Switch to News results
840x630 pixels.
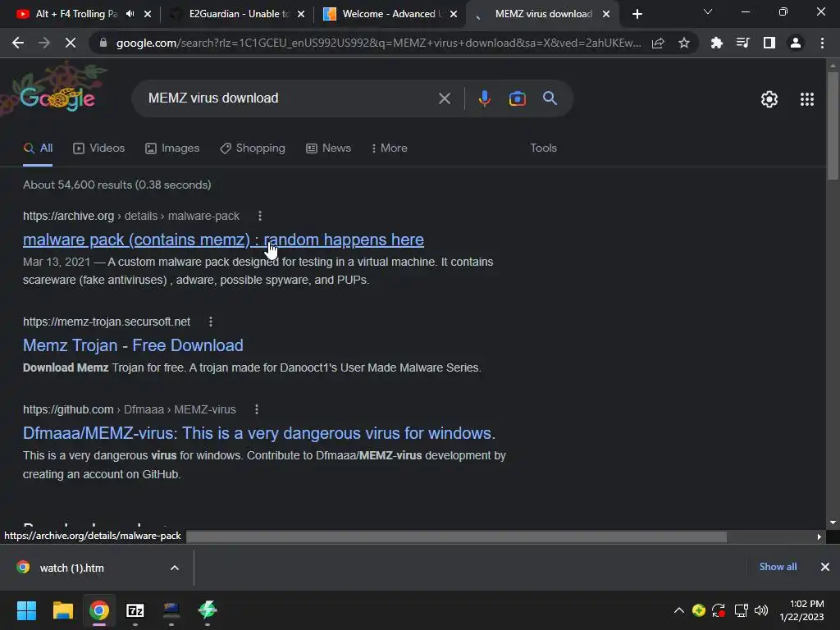[328, 148]
